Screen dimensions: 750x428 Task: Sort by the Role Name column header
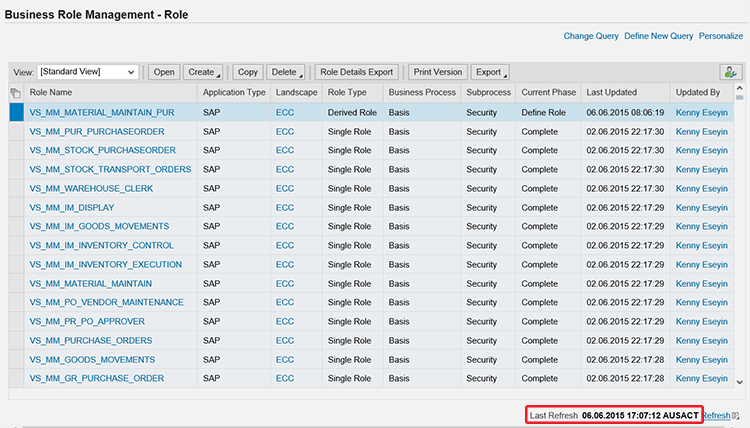pyautogui.click(x=51, y=93)
